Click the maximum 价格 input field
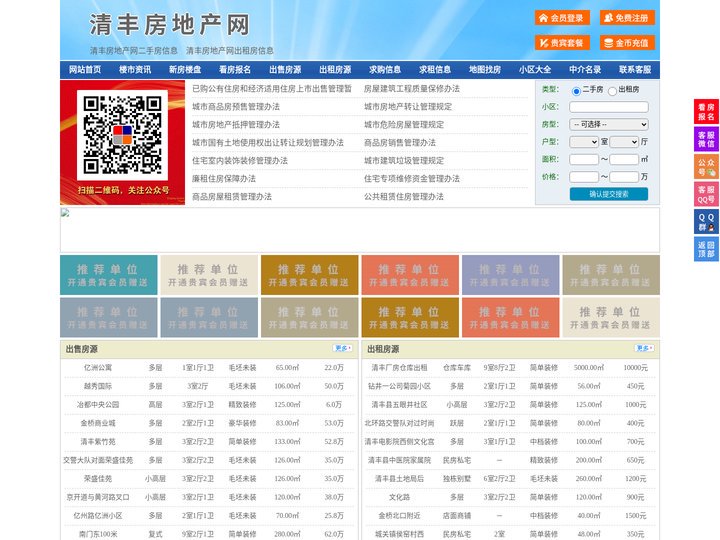Screen dimensions: 720x540 pos(624,177)
